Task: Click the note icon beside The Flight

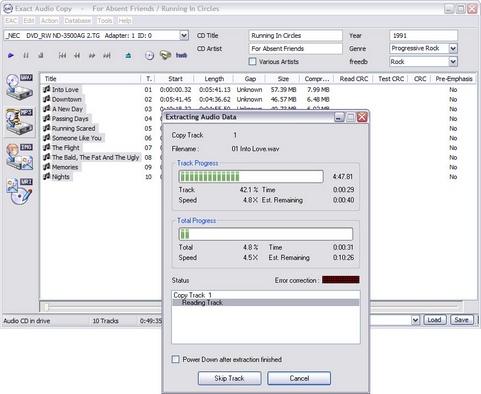Action: pos(47,147)
